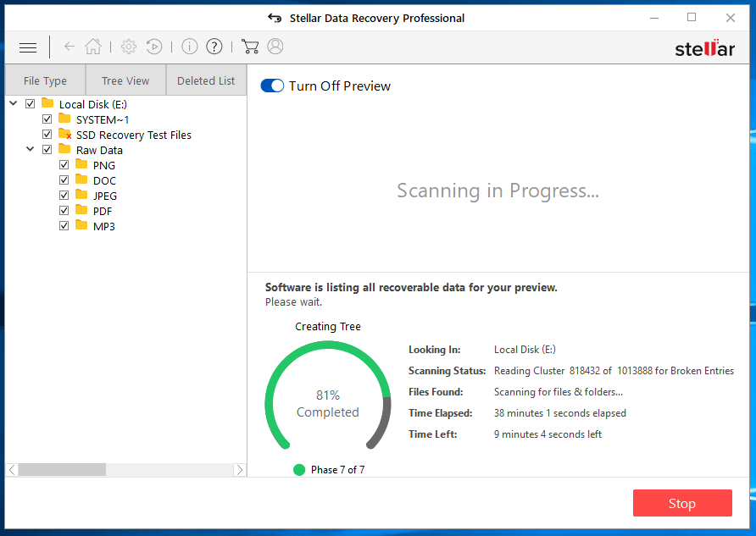Click the 81% Completed progress gauge
This screenshot has width=756, height=536.
pyautogui.click(x=328, y=395)
